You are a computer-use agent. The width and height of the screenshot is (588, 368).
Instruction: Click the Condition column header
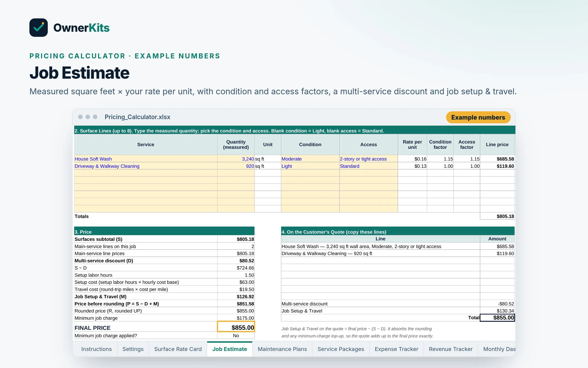(310, 144)
